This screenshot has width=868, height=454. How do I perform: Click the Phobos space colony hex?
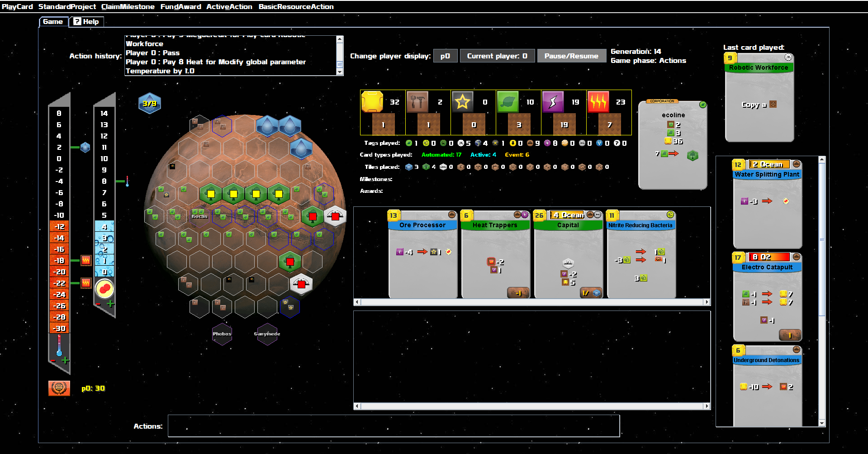[222, 334]
